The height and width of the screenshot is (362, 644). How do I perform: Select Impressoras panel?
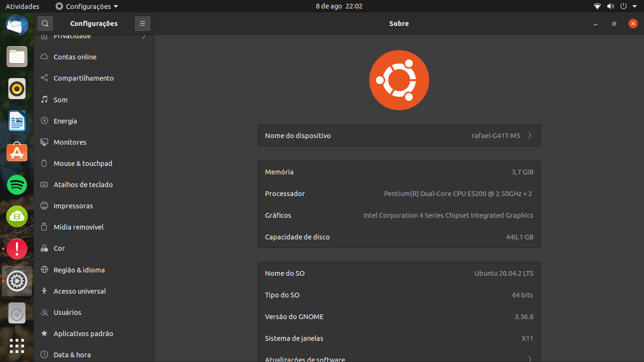point(94,206)
